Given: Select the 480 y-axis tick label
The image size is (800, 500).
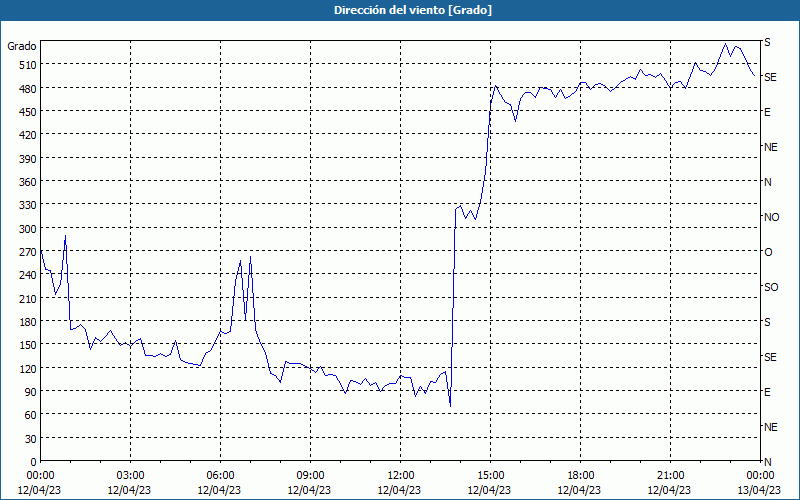Looking at the screenshot, I should tap(29, 89).
